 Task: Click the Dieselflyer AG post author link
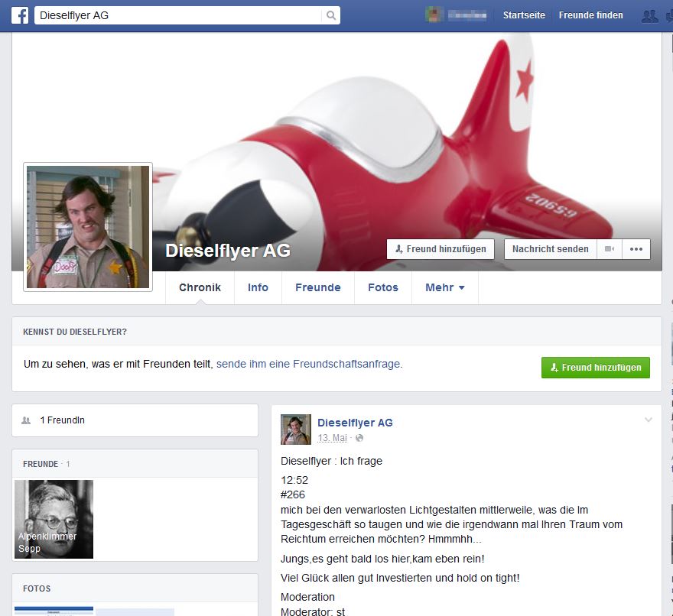coord(355,423)
